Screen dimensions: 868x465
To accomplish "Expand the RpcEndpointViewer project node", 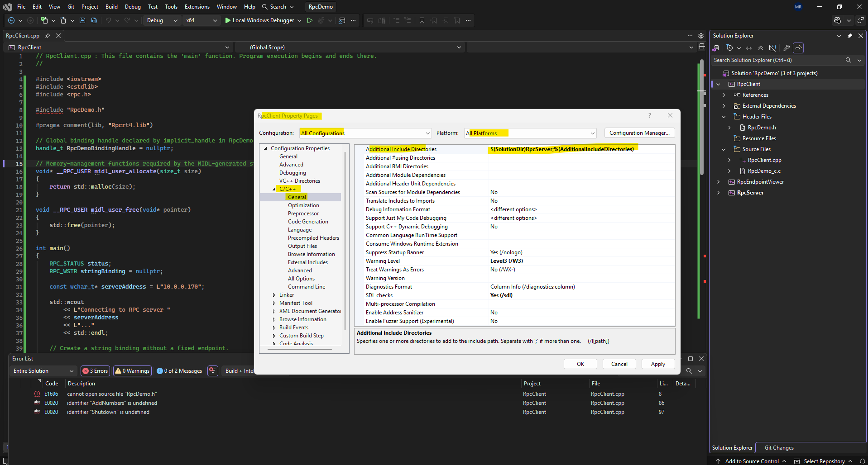I will 719,182.
